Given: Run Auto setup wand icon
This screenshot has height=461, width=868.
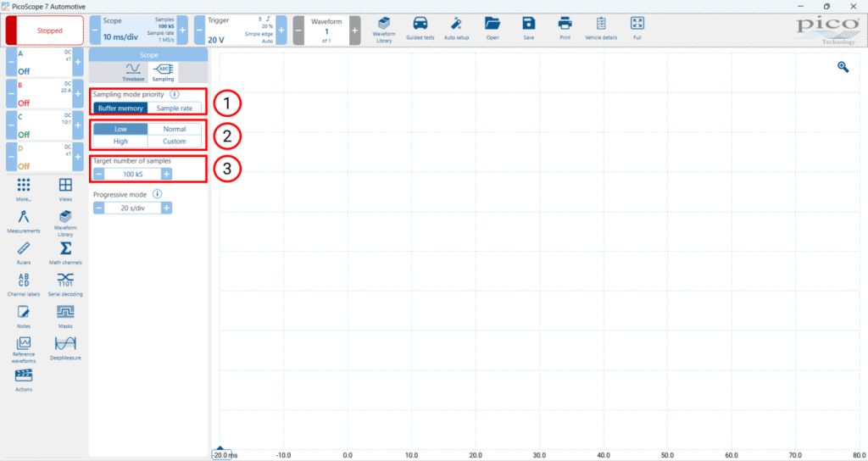Looking at the screenshot, I should 456,28.
